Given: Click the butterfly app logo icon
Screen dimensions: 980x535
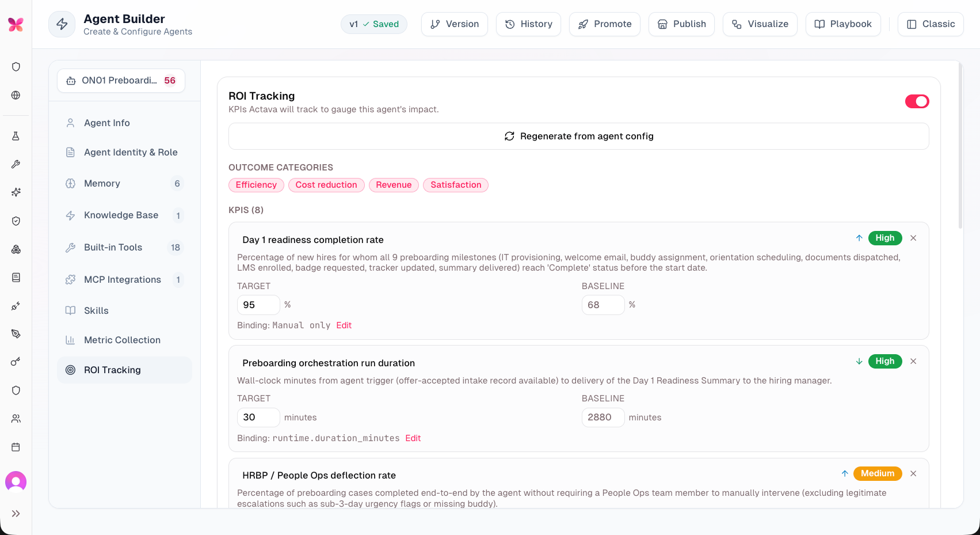Looking at the screenshot, I should [x=16, y=24].
